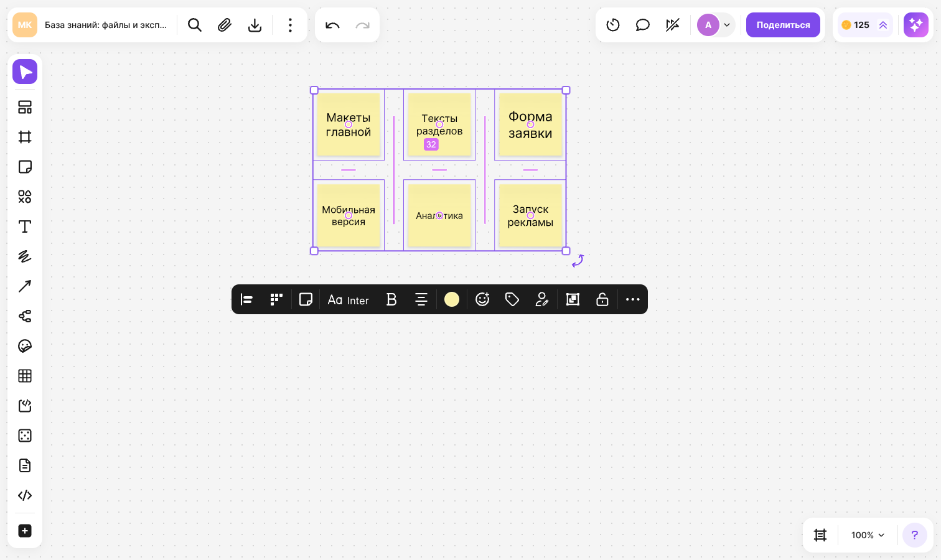Open the Table tool
Screen dimensions: 941x560
[x=25, y=376]
